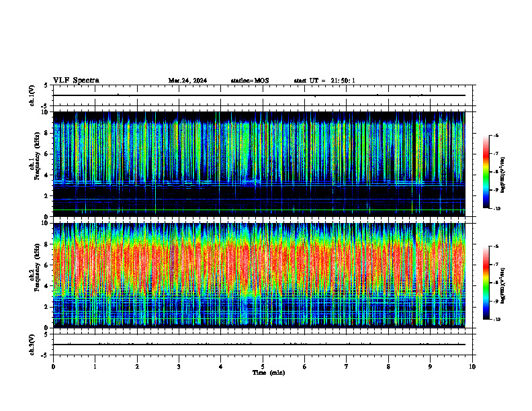The height and width of the screenshot is (411, 532).
Task: Click the "Time (min)" axis title
Action: click(269, 373)
